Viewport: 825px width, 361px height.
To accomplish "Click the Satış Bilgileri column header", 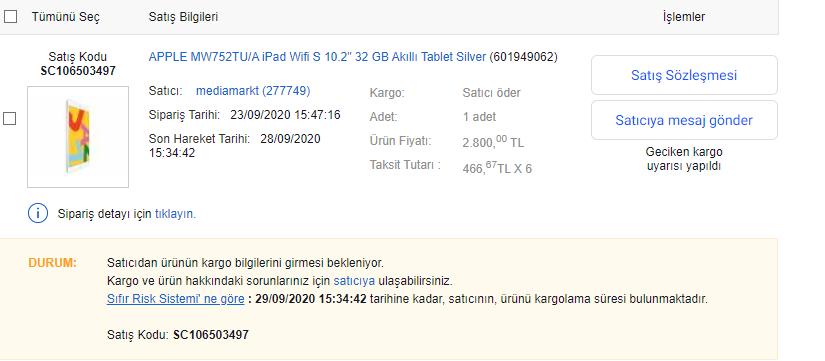I will pyautogui.click(x=183, y=17).
